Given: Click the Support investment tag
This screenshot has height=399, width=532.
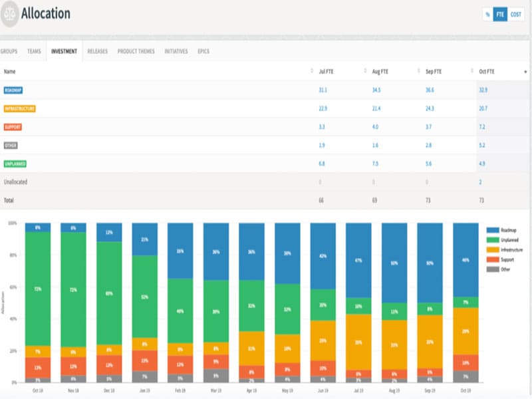Looking at the screenshot, I should tap(12, 126).
